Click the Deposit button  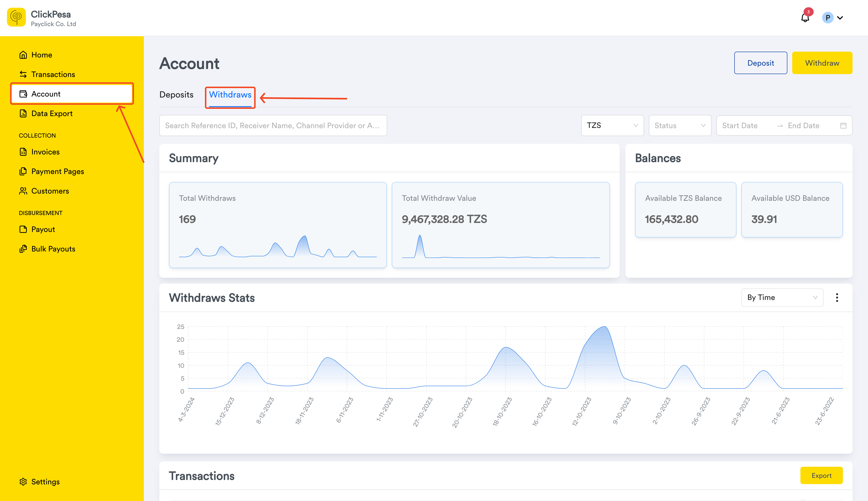[x=760, y=63]
